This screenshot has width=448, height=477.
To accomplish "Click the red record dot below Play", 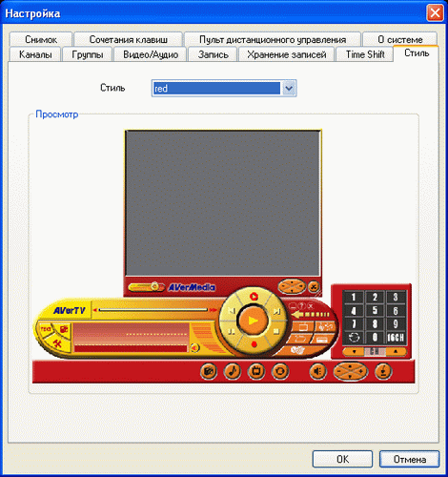I will [254, 344].
